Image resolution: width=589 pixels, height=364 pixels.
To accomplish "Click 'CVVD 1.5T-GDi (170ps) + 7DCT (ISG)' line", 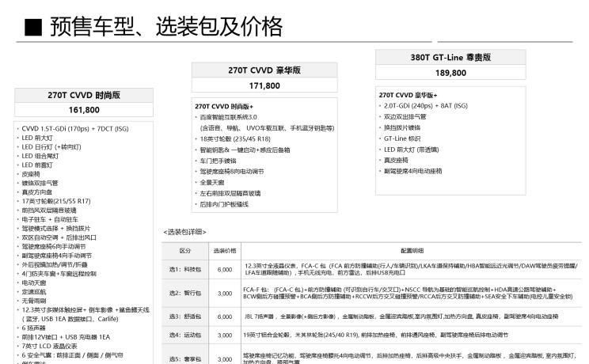I will click(75, 129).
